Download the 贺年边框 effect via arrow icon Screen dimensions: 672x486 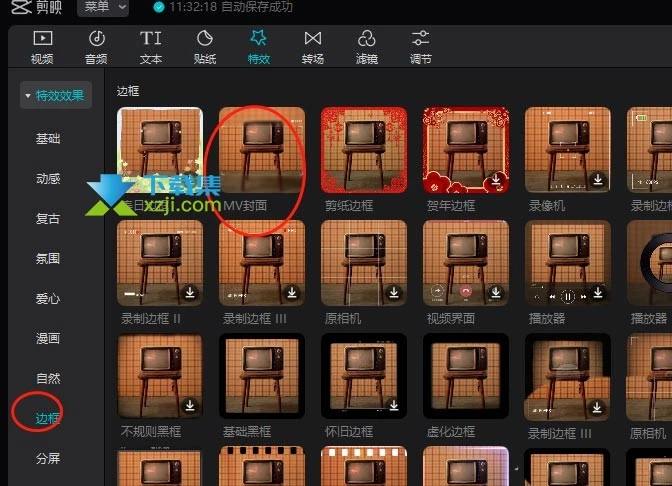pyautogui.click(x=495, y=180)
